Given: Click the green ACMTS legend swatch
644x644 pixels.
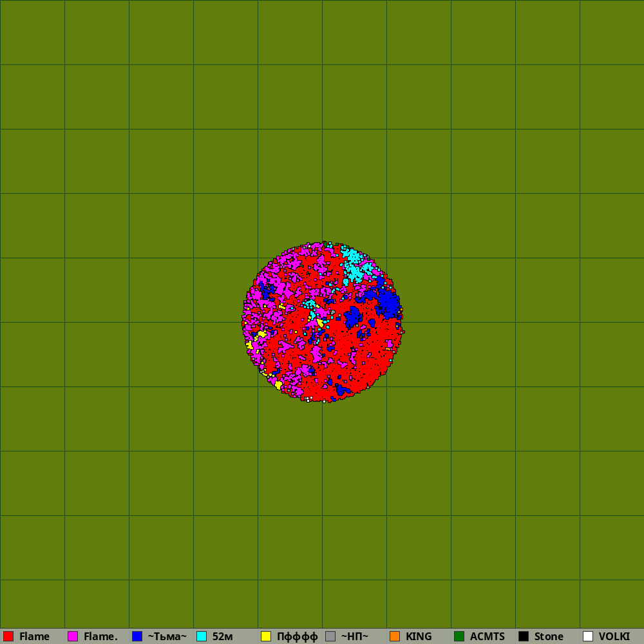Looking at the screenshot, I should [x=459, y=636].
